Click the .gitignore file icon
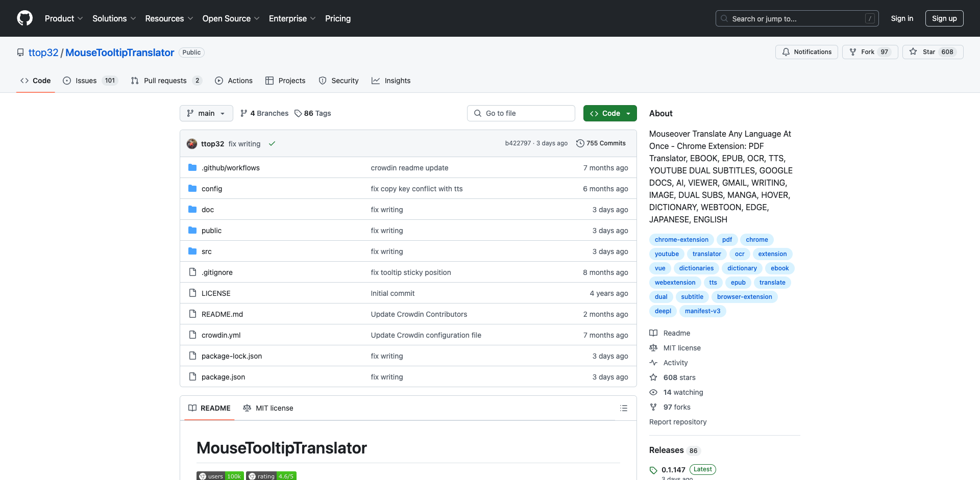Screen dimensions: 980x480 coord(192,272)
